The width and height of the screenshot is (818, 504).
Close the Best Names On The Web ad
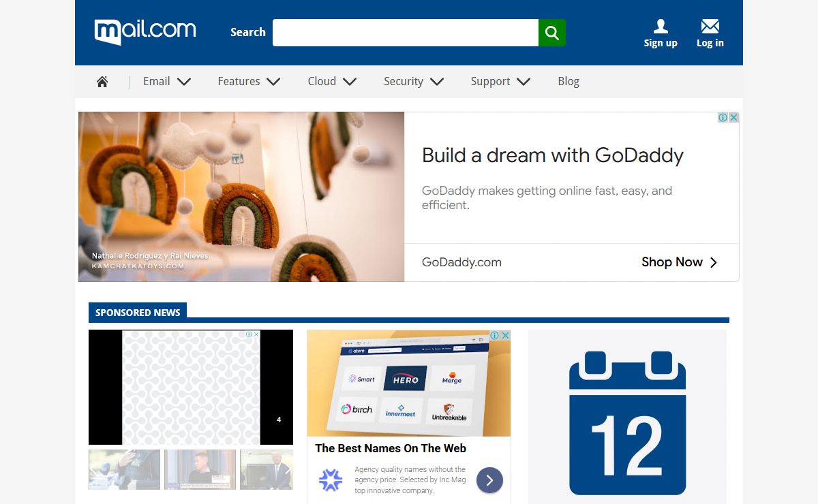[506, 336]
